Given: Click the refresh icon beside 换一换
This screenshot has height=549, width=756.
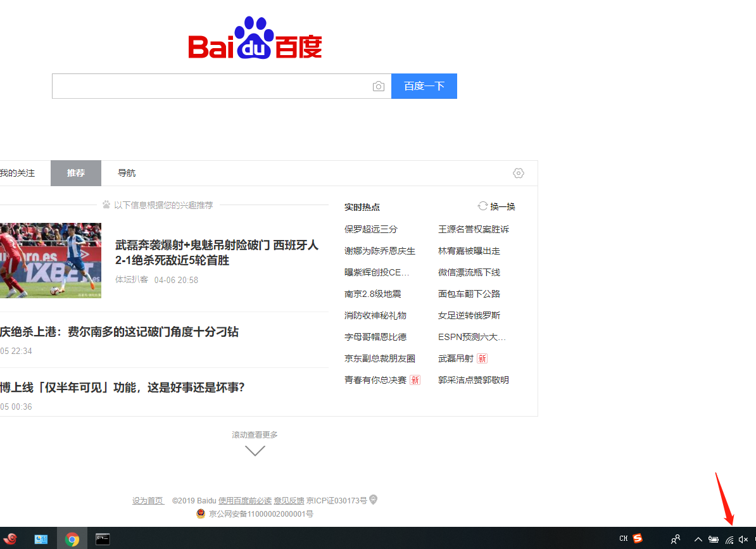Looking at the screenshot, I should tap(482, 206).
